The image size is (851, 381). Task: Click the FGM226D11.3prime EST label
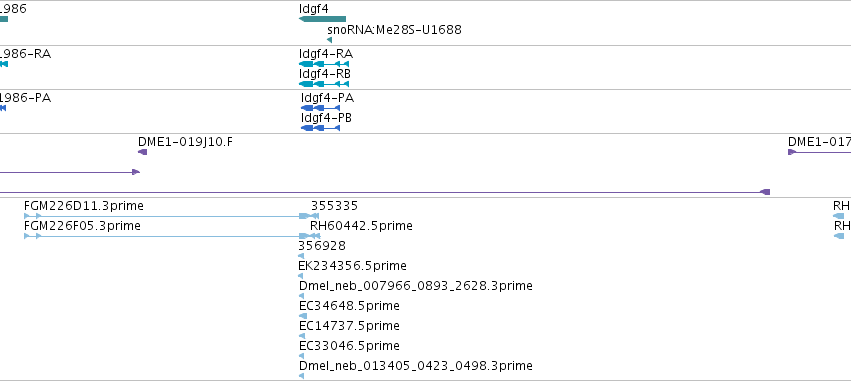click(84, 206)
